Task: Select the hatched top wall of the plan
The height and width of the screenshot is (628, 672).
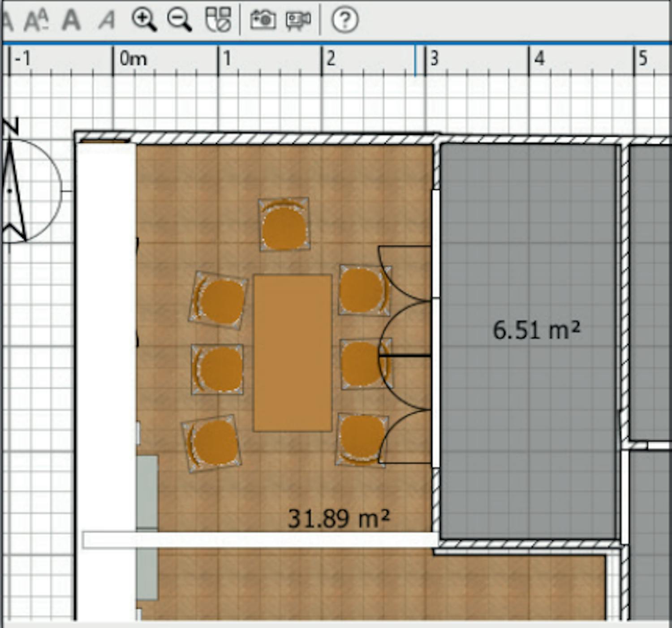Action: pyautogui.click(x=287, y=139)
